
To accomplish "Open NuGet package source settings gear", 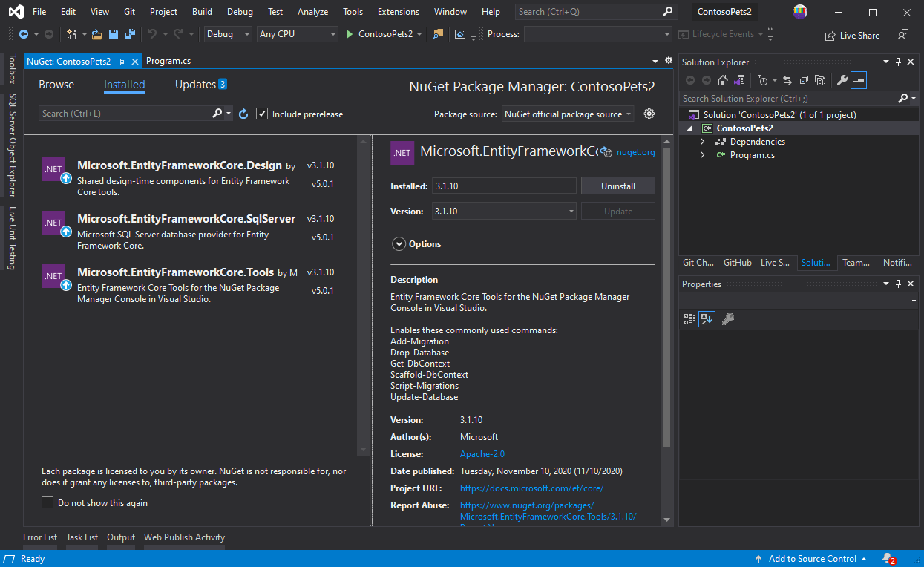I will tap(649, 114).
